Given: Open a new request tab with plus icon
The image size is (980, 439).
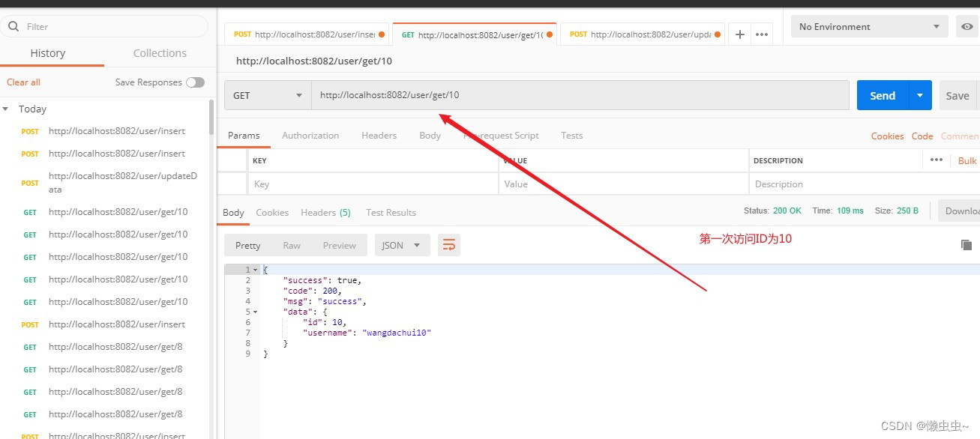Looking at the screenshot, I should coord(740,34).
